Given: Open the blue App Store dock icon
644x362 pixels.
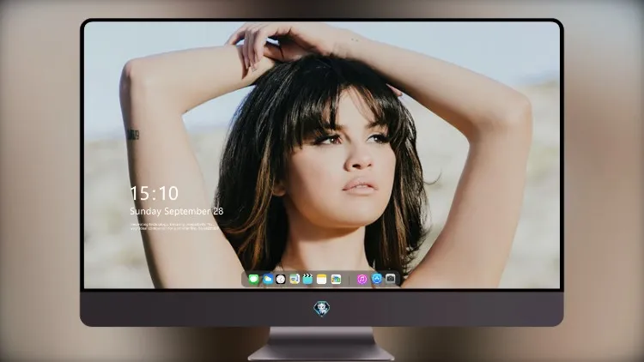Looking at the screenshot, I should click(377, 279).
